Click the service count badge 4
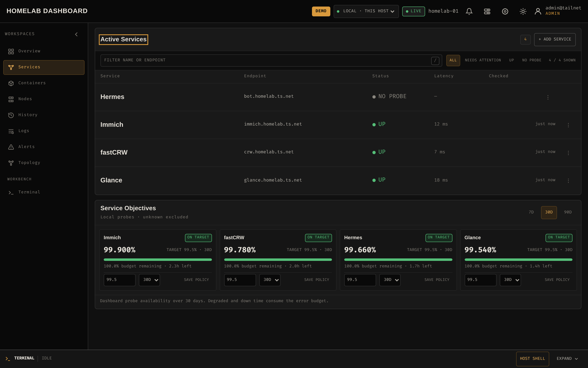Image resolution: width=588 pixels, height=368 pixels. 525,39
